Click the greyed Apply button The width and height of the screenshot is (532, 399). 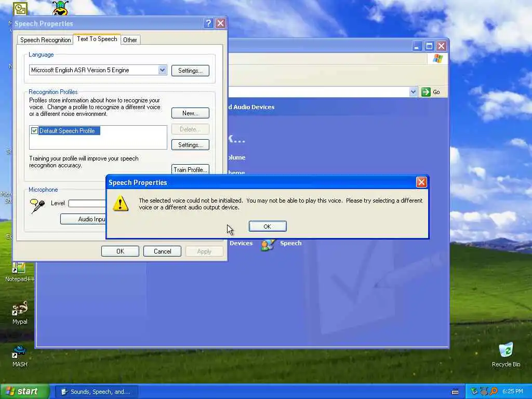(x=204, y=251)
